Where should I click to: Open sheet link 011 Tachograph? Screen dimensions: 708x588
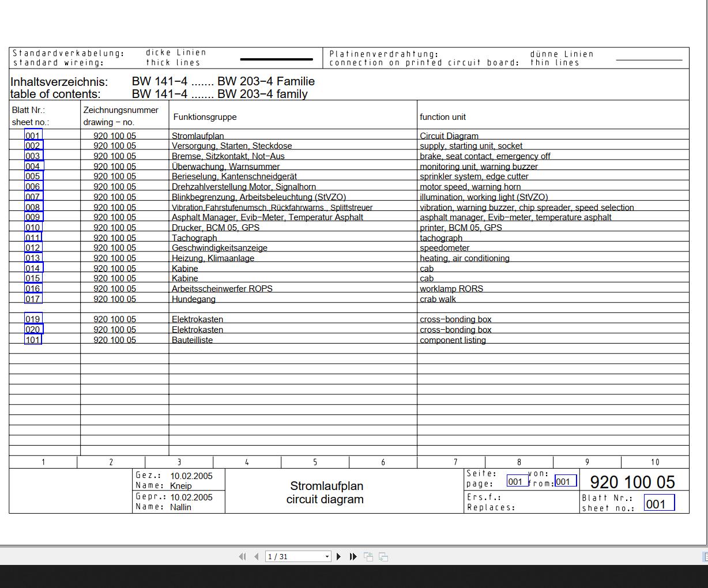[x=33, y=238]
